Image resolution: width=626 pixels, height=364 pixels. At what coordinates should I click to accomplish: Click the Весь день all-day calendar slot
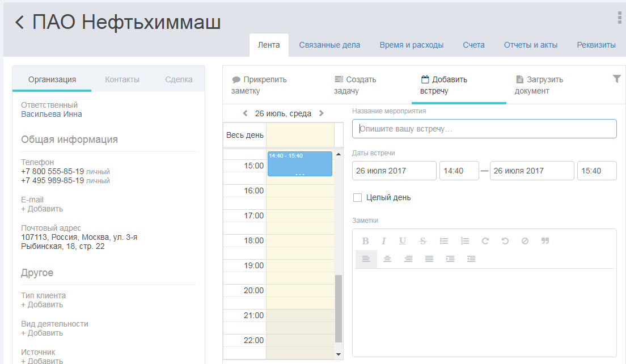pyautogui.click(x=300, y=135)
